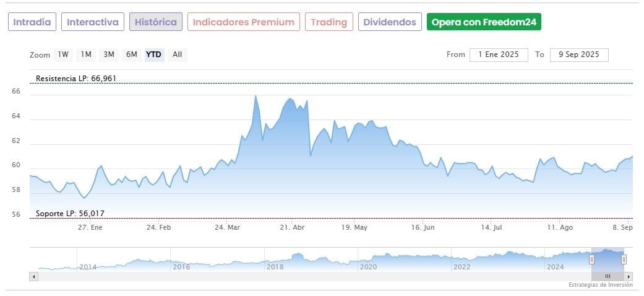This screenshot has height=296, width=644.
Task: Click the navigator left range handle
Action: 591,259
